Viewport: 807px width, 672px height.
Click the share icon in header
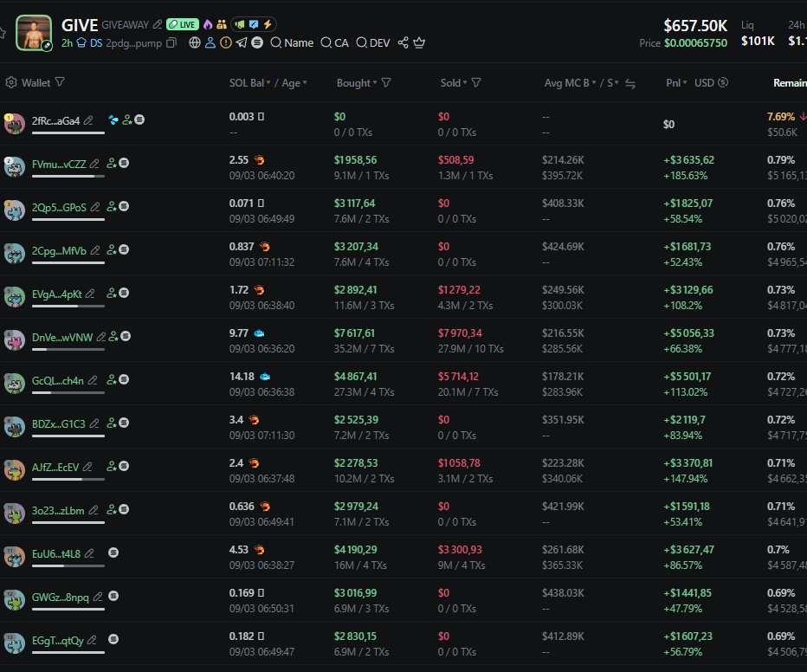(403, 42)
